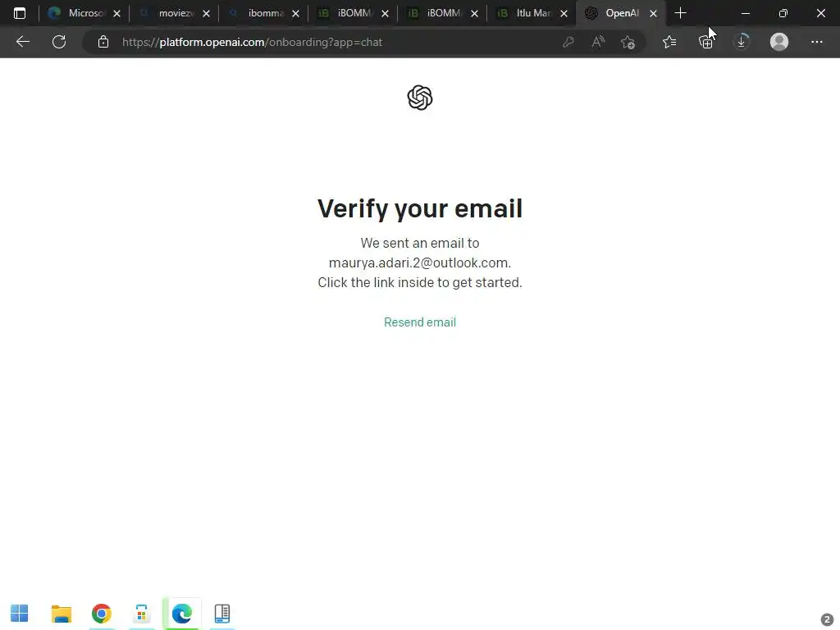This screenshot has height=630, width=840.
Task: View site info via the lock icon
Action: click(103, 42)
